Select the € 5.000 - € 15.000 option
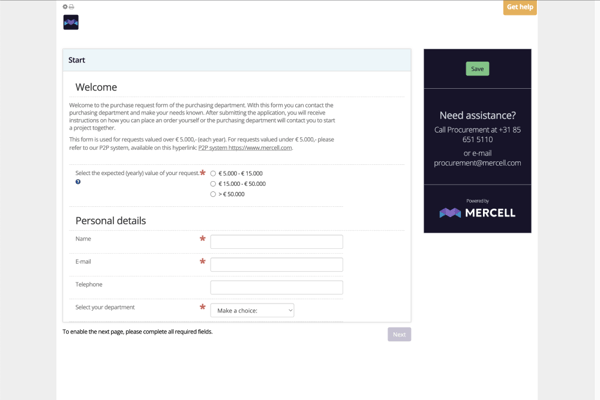600x400 pixels. pyautogui.click(x=213, y=173)
